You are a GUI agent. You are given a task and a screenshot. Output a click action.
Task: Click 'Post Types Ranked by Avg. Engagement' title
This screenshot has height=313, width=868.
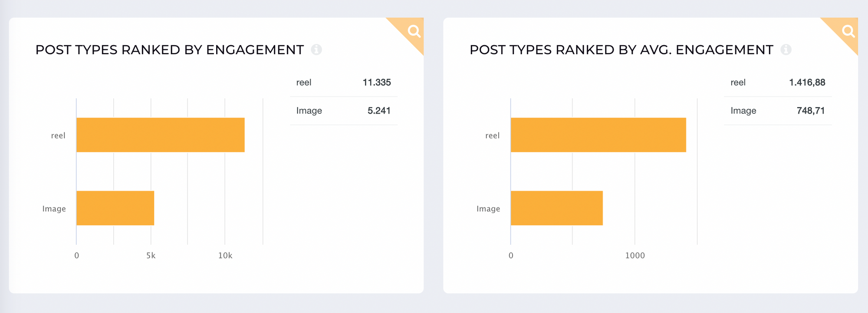point(621,50)
